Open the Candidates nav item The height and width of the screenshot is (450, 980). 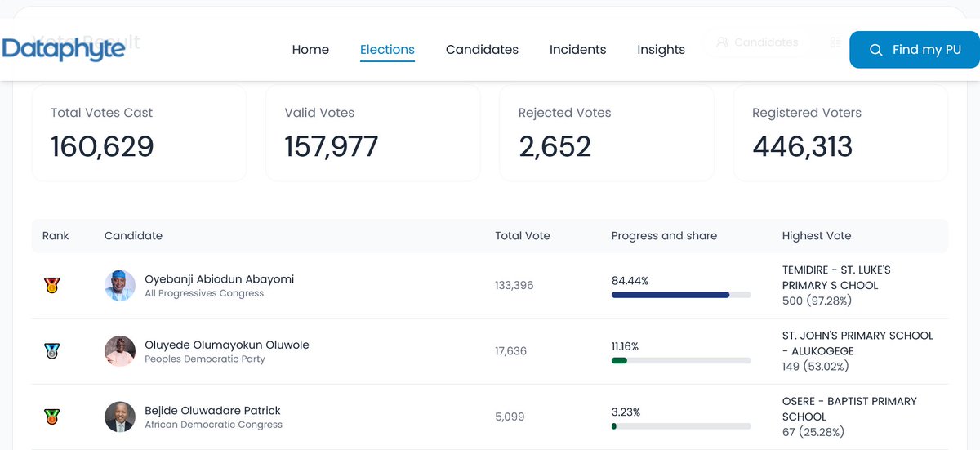coord(482,50)
